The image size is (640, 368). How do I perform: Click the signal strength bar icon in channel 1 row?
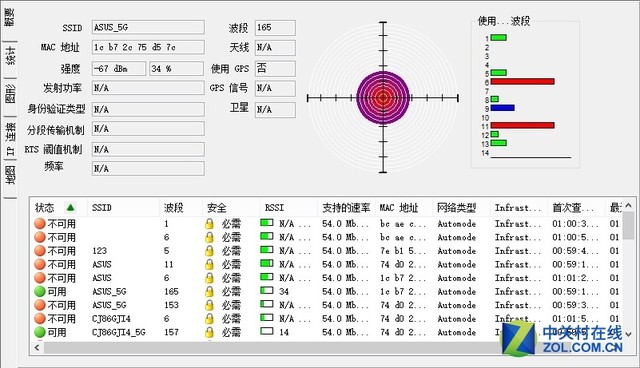tap(267, 223)
